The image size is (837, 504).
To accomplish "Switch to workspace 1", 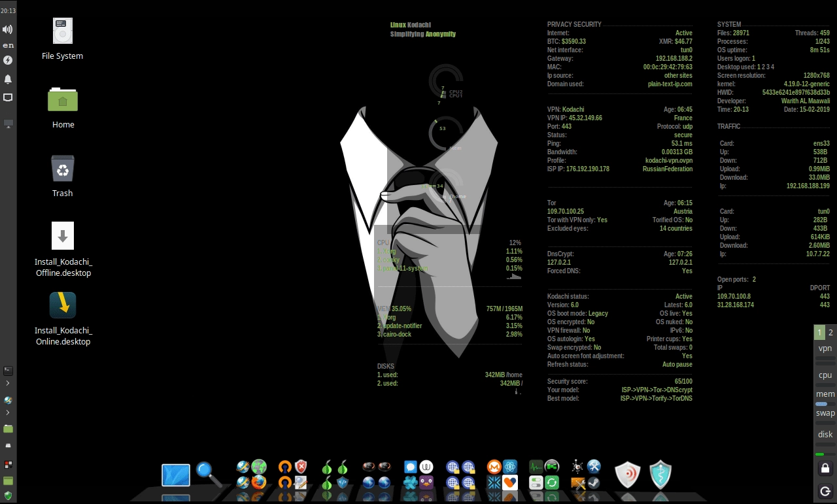I will coord(819,332).
